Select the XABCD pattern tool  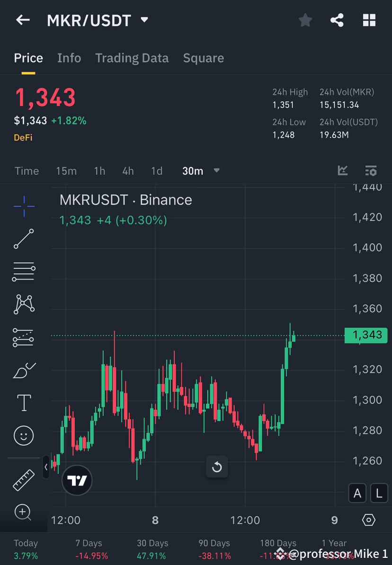click(x=24, y=304)
